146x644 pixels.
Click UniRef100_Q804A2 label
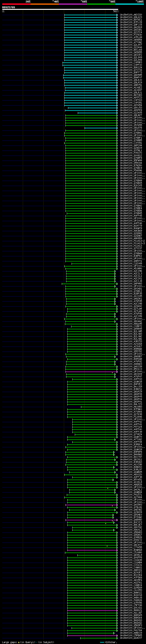click(131, 321)
